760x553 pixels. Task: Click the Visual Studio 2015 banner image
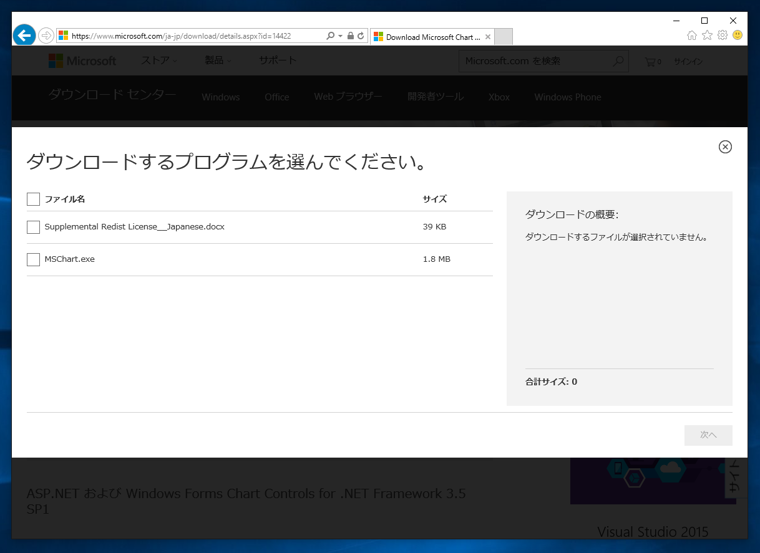pos(652,481)
